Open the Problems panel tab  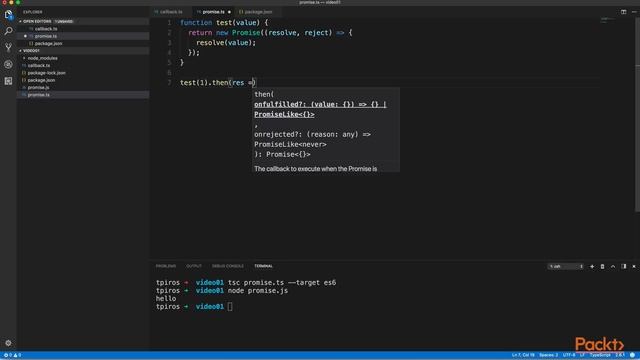click(166, 266)
